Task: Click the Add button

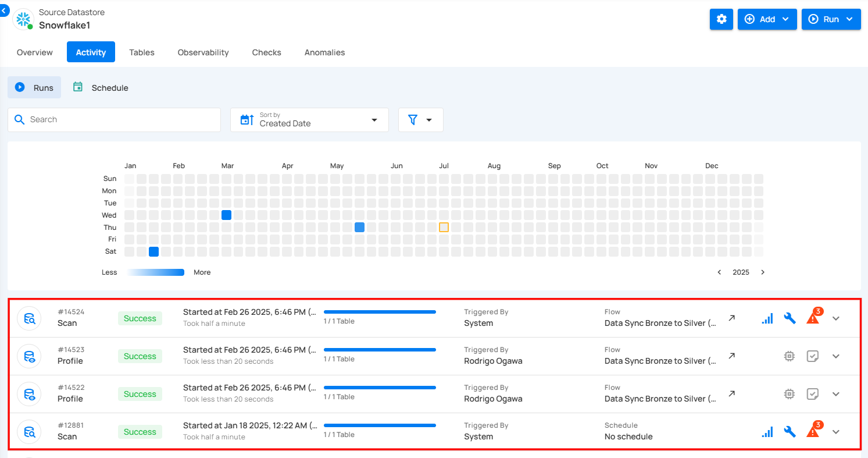Action: click(767, 19)
